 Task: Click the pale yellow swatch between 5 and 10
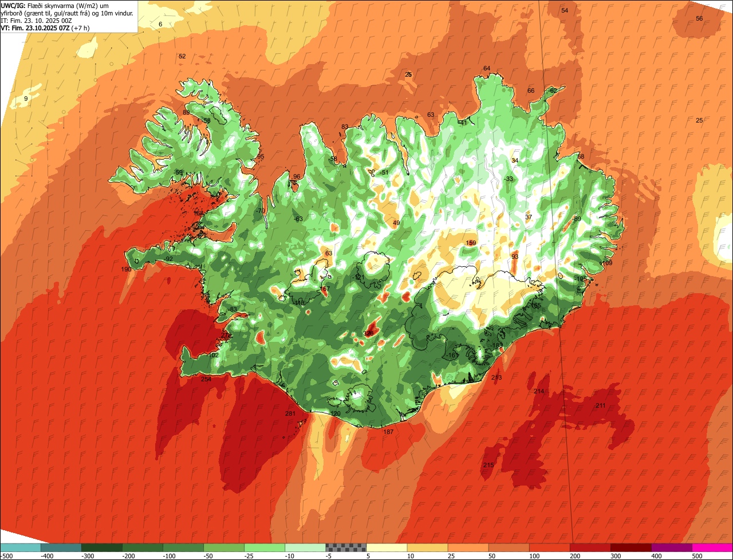(387, 547)
